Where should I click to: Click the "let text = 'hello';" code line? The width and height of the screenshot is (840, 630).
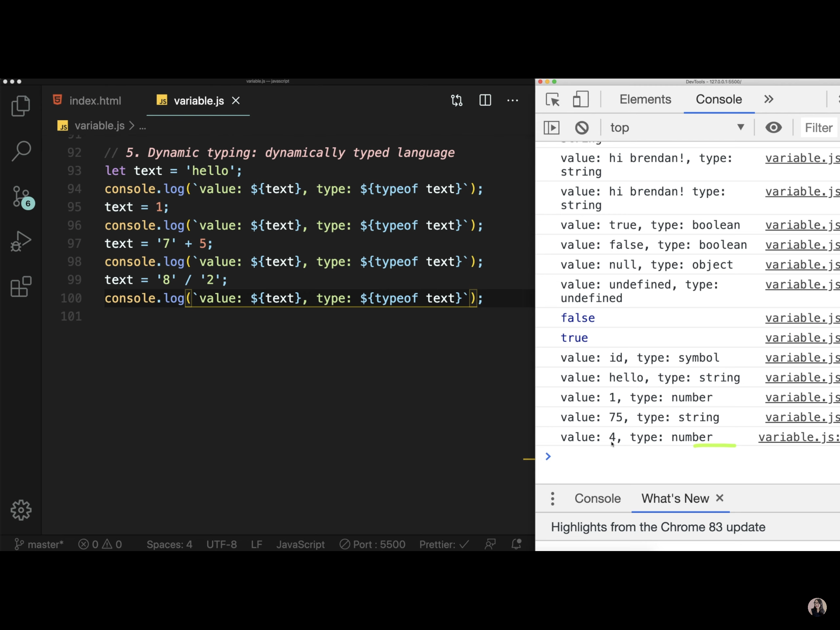click(173, 170)
